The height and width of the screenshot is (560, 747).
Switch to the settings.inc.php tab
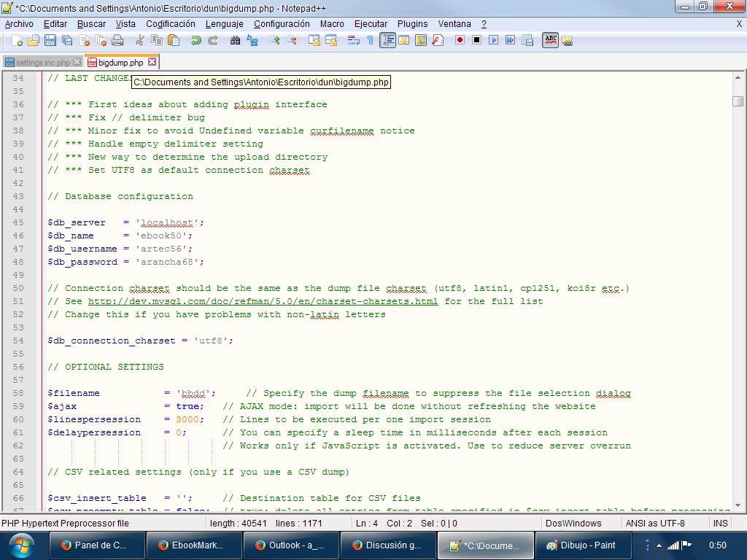(x=42, y=63)
